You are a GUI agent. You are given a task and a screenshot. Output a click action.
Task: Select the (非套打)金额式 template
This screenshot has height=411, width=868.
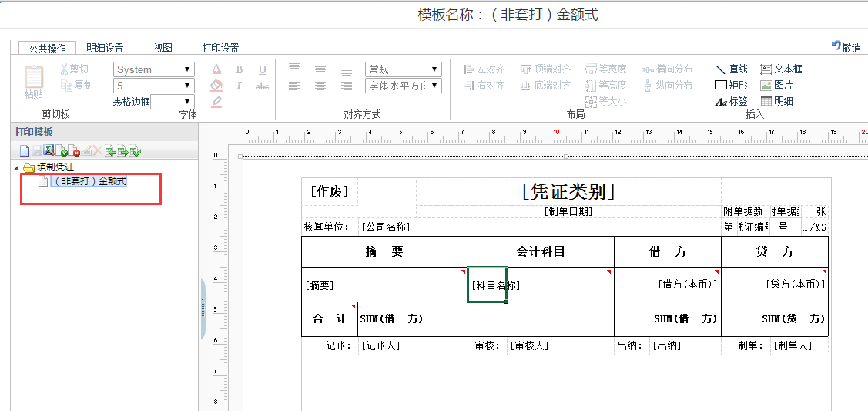[x=89, y=181]
